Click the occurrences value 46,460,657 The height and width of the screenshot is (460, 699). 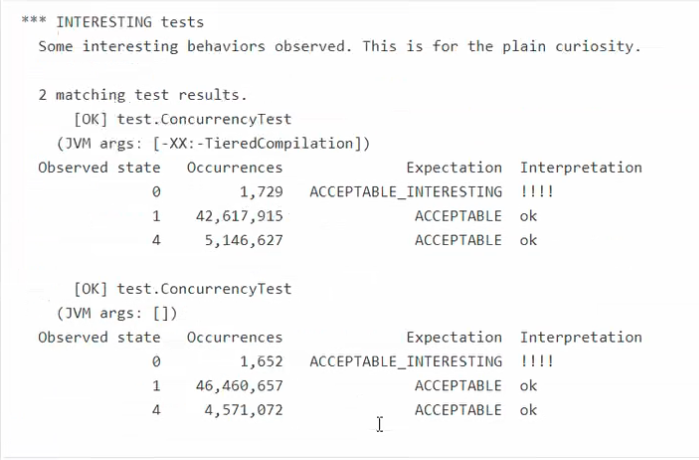tap(239, 386)
